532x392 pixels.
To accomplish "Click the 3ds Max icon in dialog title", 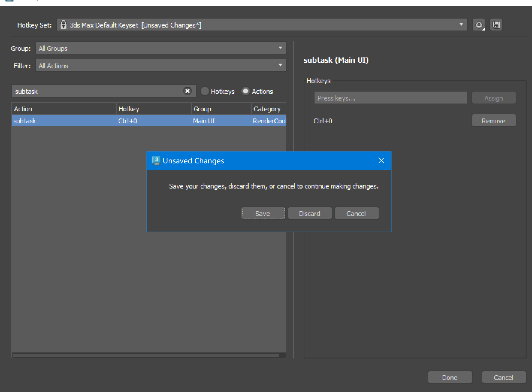I will point(156,161).
